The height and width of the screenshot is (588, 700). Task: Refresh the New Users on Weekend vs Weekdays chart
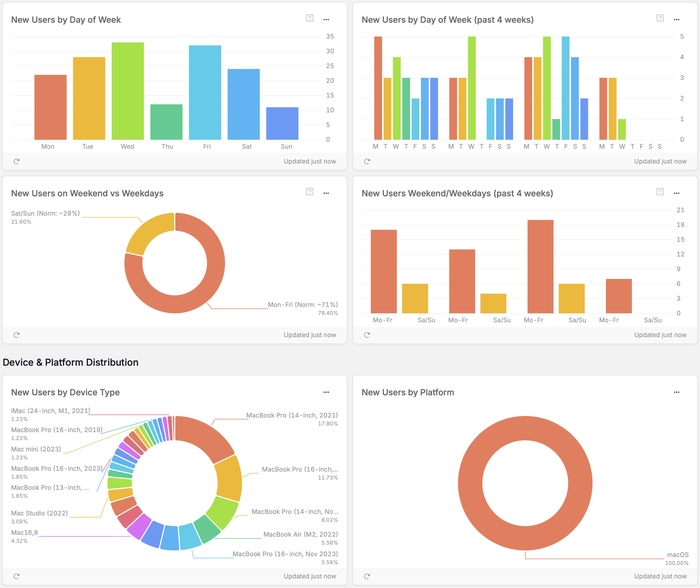tap(17, 335)
